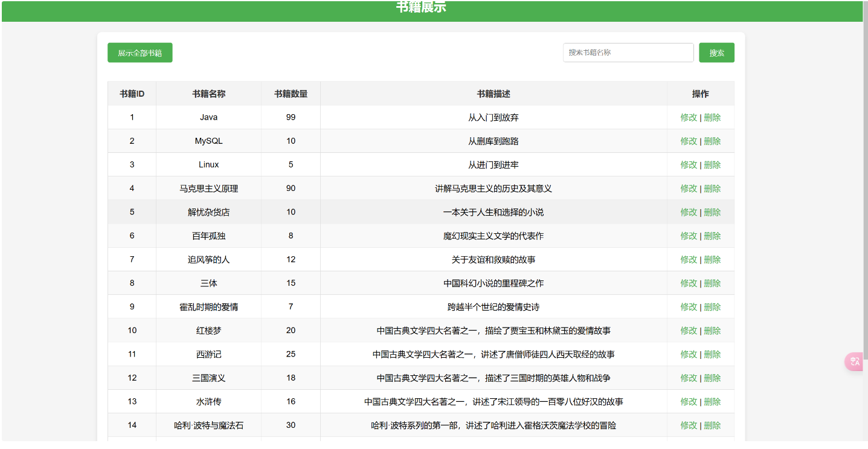
Task: Click 修改 in the 追风筝的人 row
Action: 689,259
